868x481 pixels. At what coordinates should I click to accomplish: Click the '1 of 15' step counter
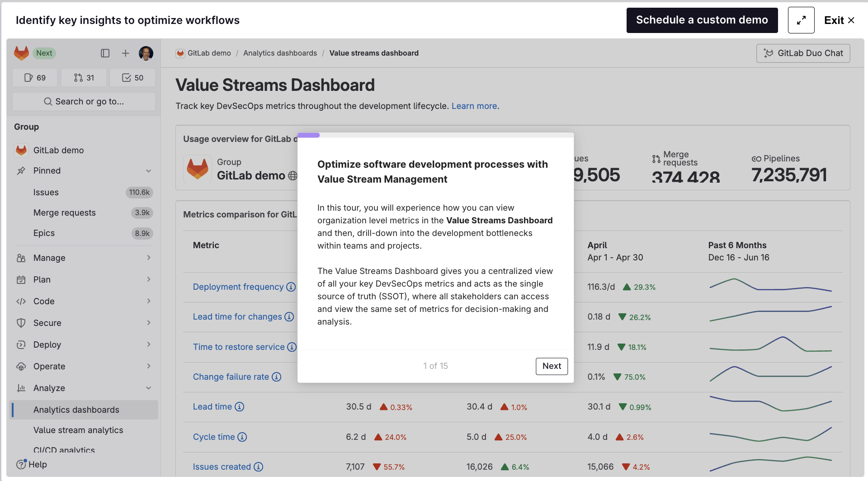click(x=435, y=366)
